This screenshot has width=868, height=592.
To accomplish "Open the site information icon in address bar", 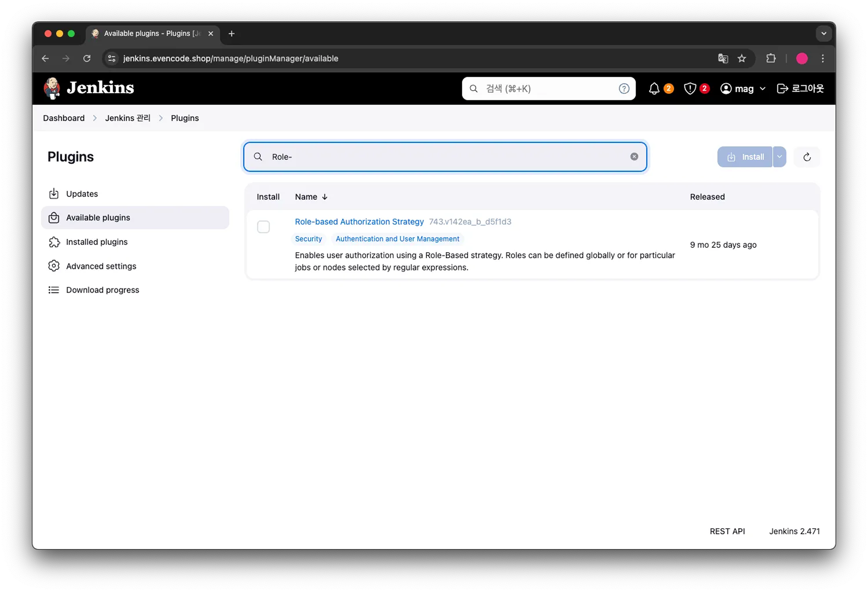I will (x=112, y=59).
